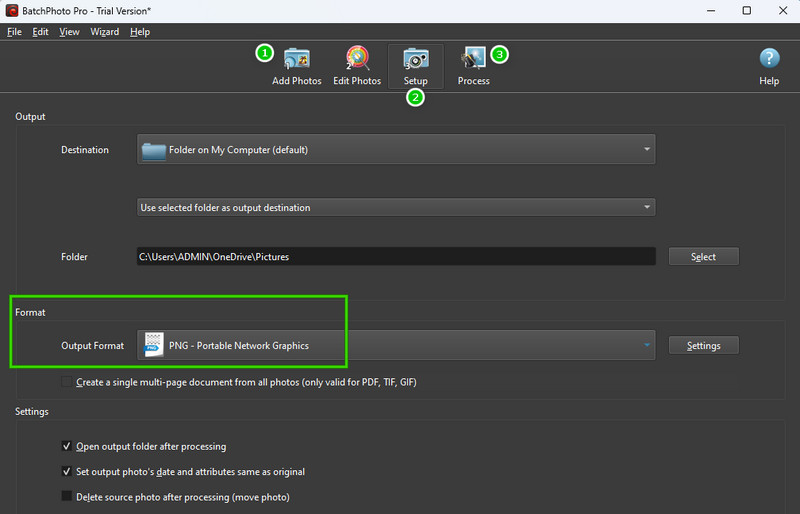Viewport: 800px width, 514px height.
Task: Toggle Open output folder after processing
Action: pos(67,446)
